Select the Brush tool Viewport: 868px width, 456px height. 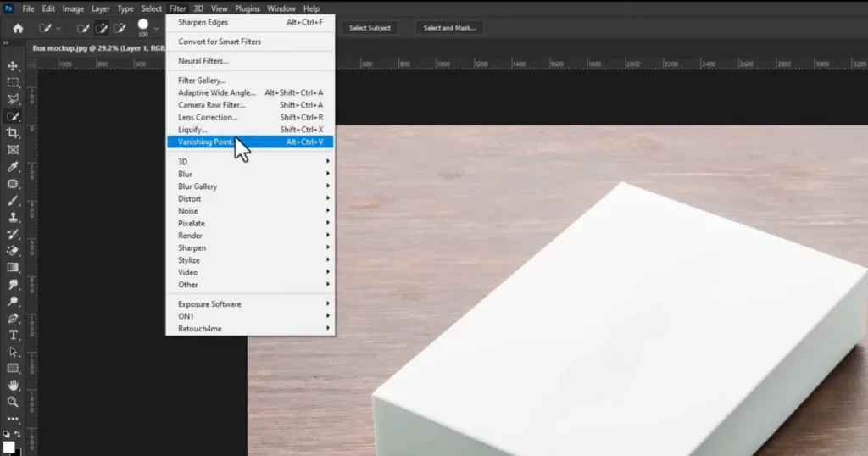pyautogui.click(x=13, y=200)
